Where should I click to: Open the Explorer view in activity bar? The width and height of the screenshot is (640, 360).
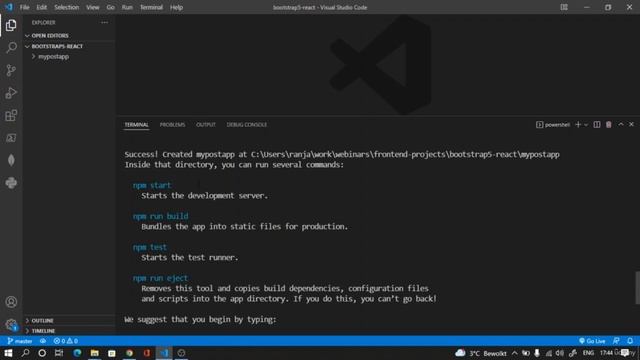(11, 25)
